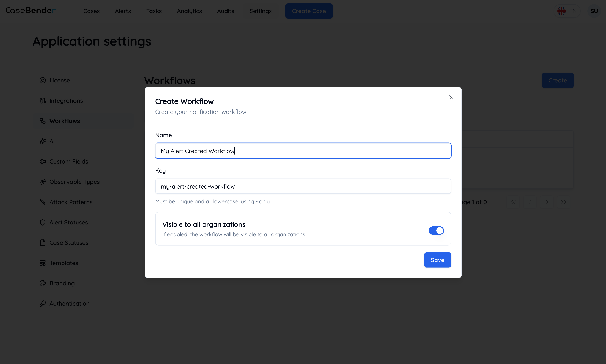Open the Audits navigation item
The width and height of the screenshot is (606, 364).
click(x=225, y=11)
